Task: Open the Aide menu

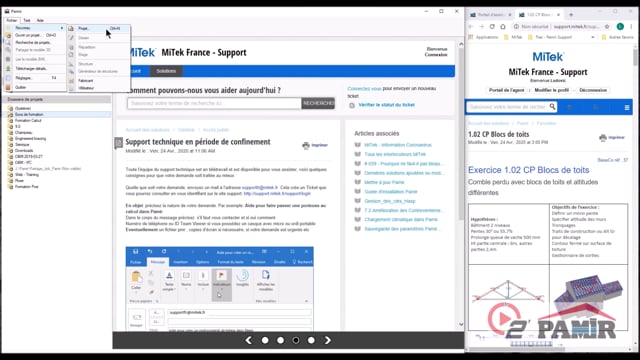Action: coord(40,20)
